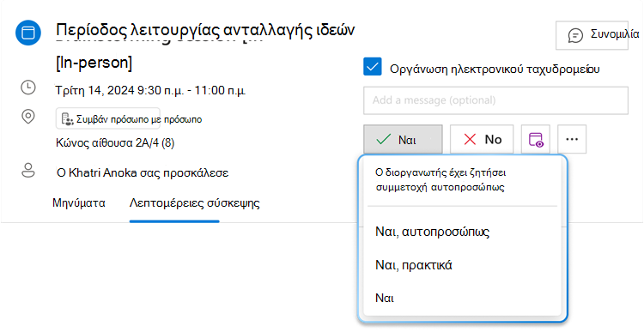Click the clock icon beside the date
The height and width of the screenshot is (332, 644).
(28, 88)
